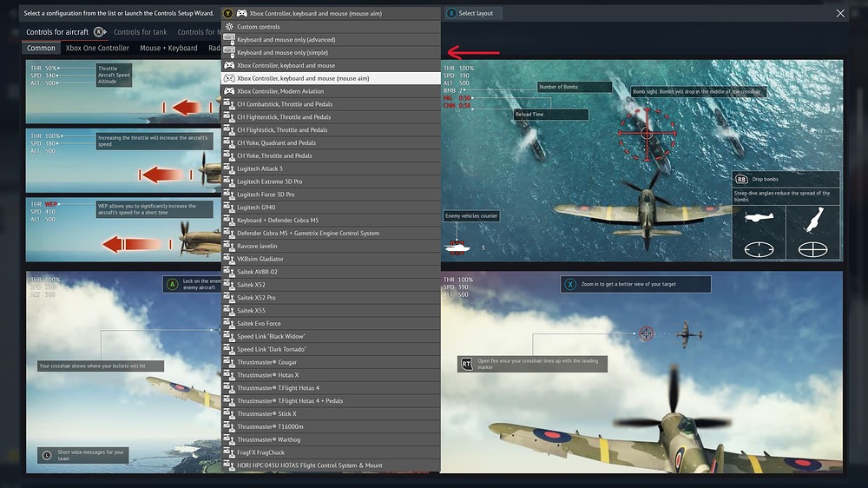Choose Speed Link "Dark Tornado"
This screenshot has width=868, height=488.
click(331, 349)
